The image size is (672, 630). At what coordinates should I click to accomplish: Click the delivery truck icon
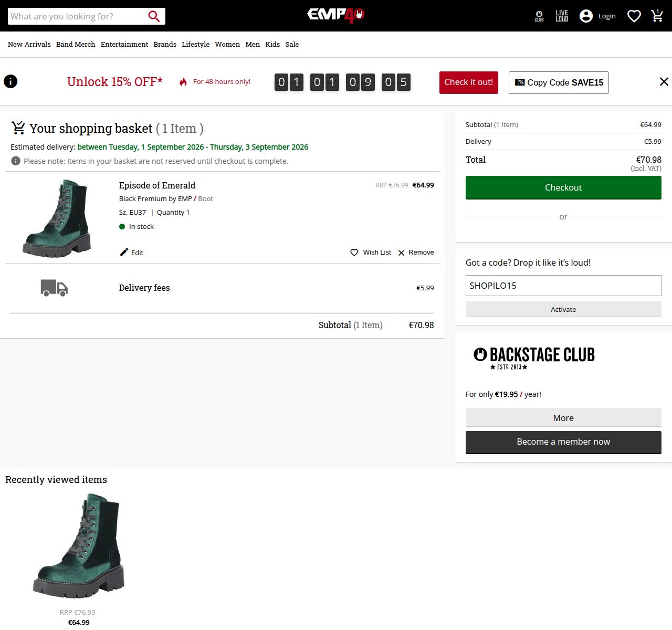54,288
